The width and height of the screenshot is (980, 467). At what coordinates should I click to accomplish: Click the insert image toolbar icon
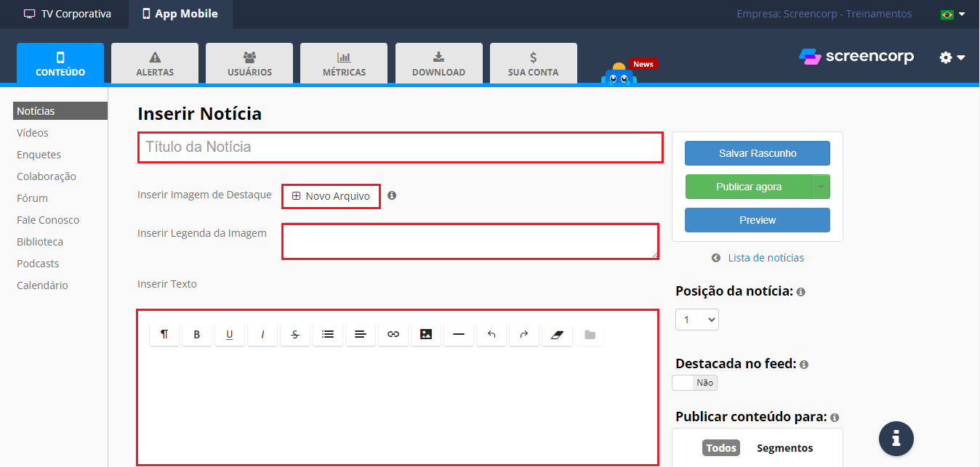tap(426, 334)
